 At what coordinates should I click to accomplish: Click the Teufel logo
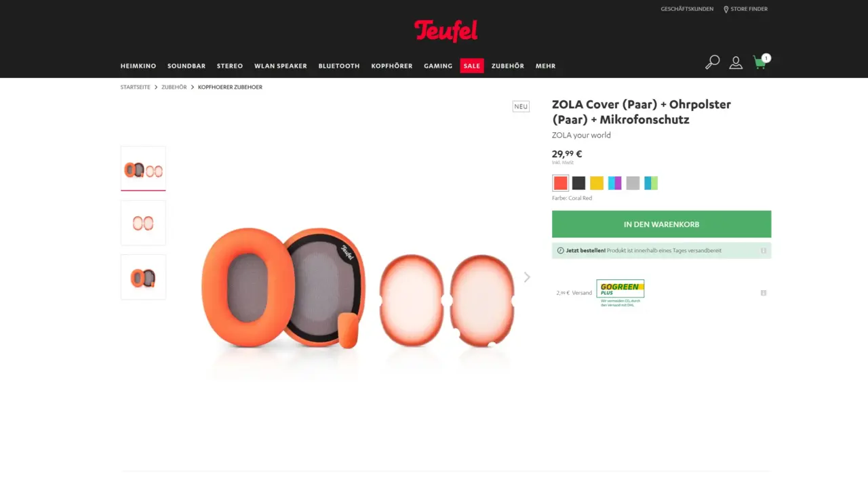click(x=446, y=30)
